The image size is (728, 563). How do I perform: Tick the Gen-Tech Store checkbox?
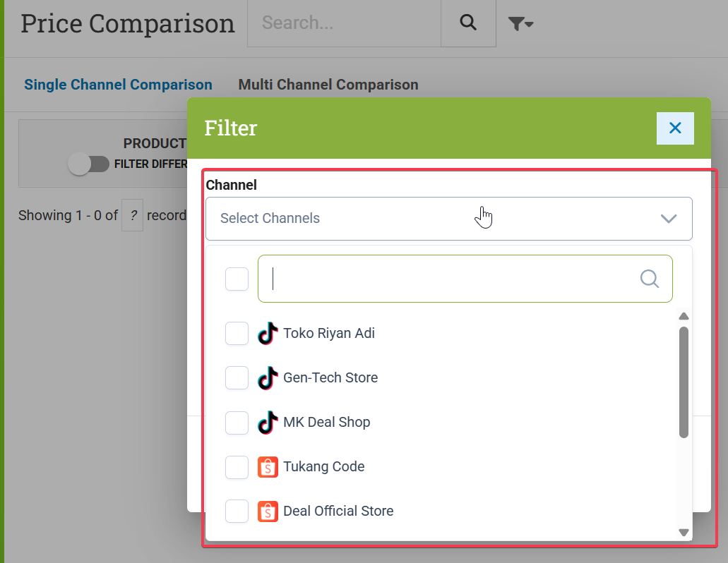237,377
